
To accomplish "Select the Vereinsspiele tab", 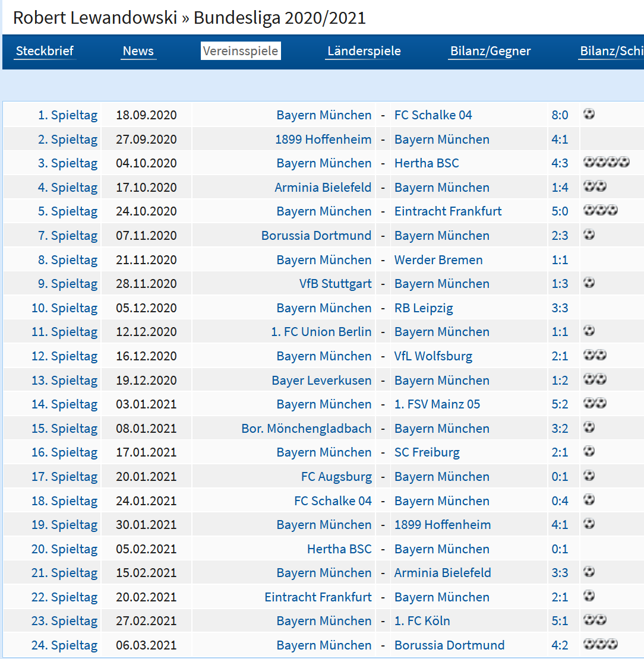I will tap(241, 51).
